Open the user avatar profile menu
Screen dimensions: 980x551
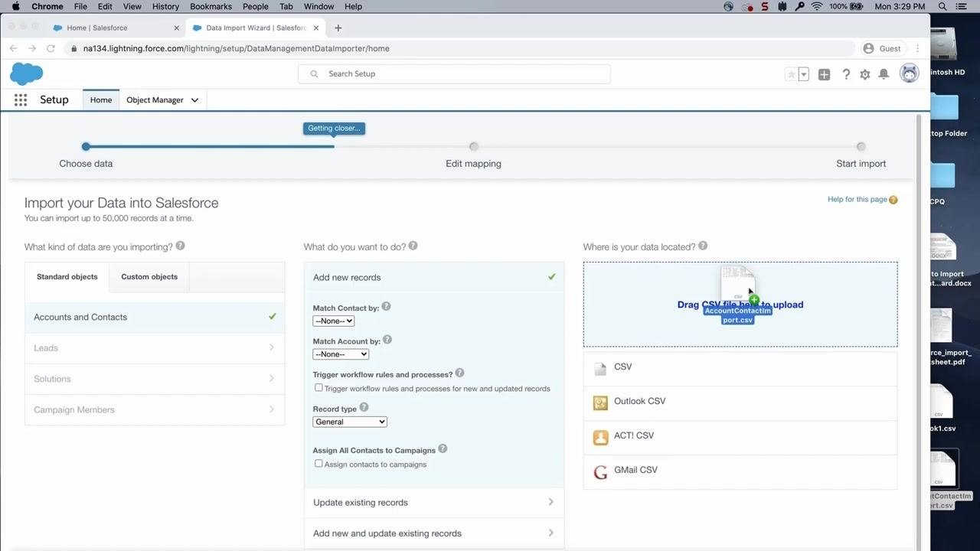point(909,73)
